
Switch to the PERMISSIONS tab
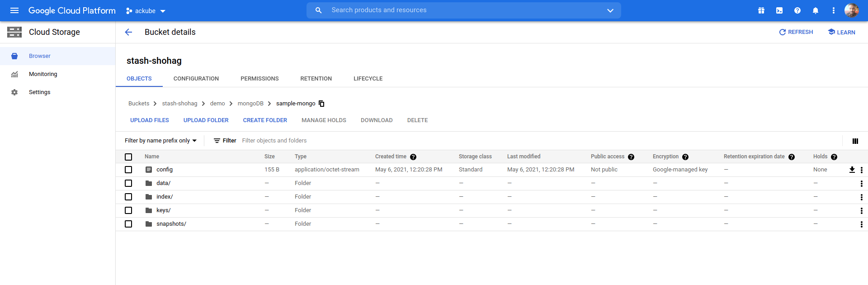click(x=259, y=79)
